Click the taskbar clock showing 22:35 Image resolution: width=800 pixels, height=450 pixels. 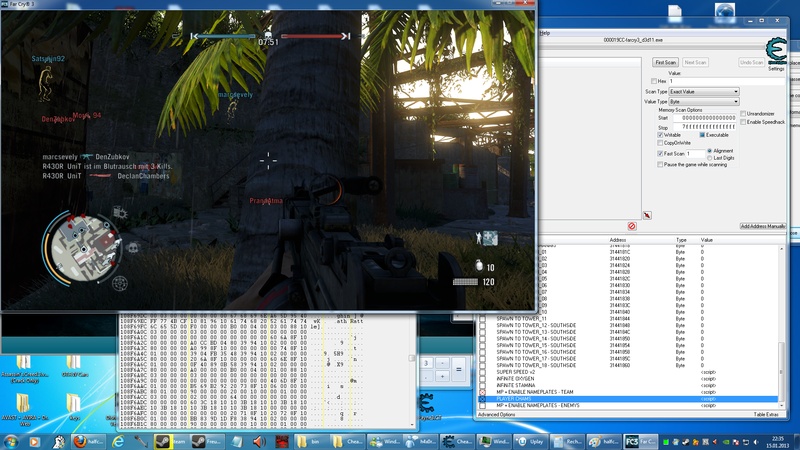(778, 441)
